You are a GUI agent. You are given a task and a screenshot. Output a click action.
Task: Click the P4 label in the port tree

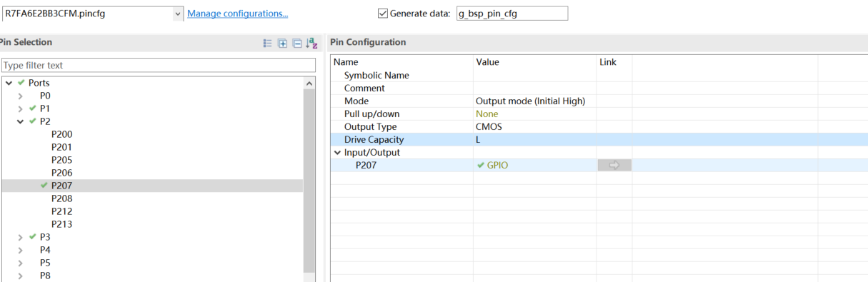pyautogui.click(x=45, y=250)
